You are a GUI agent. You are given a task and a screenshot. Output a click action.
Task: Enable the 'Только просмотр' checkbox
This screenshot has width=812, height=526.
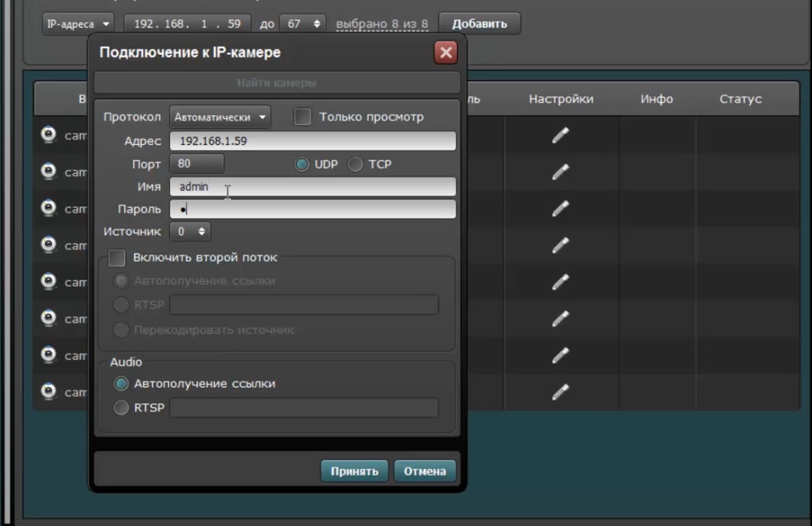(303, 117)
